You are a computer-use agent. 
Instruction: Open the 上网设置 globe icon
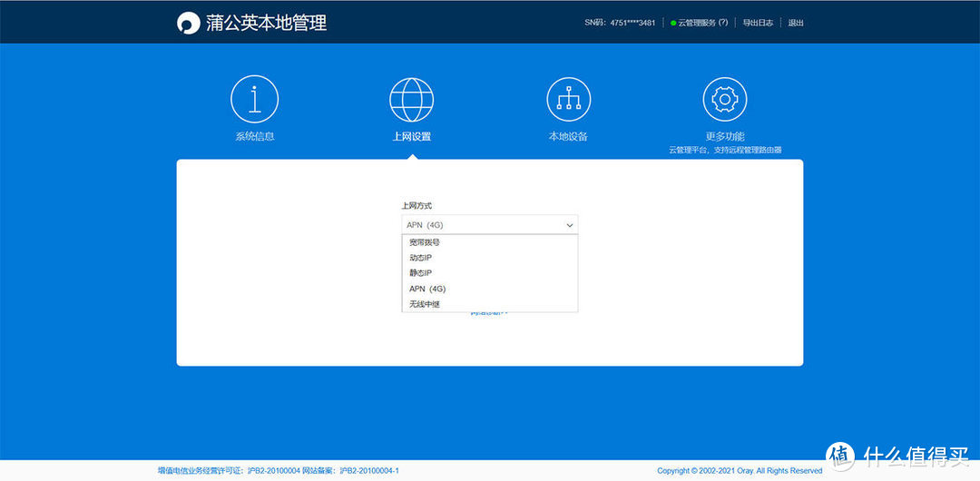point(411,99)
